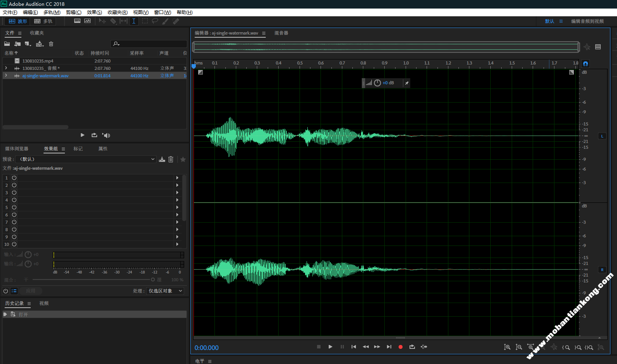
Task: Switch to Waveform editor view (波形)
Action: coord(18,21)
